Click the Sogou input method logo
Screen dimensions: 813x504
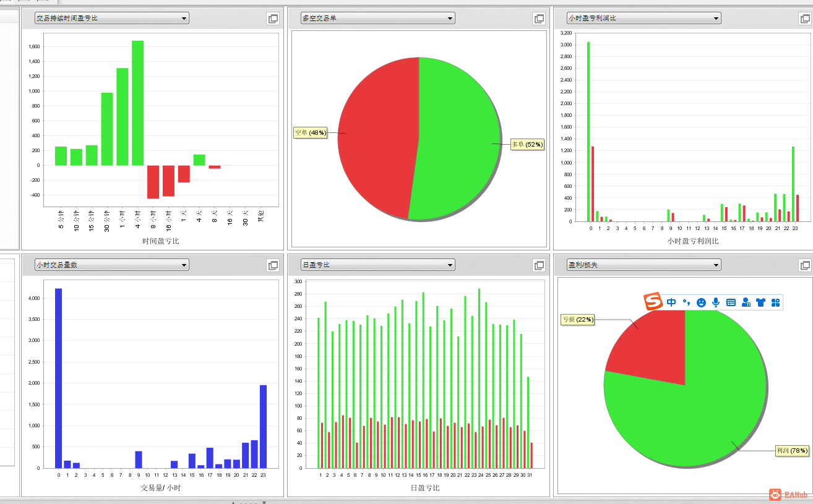click(653, 302)
